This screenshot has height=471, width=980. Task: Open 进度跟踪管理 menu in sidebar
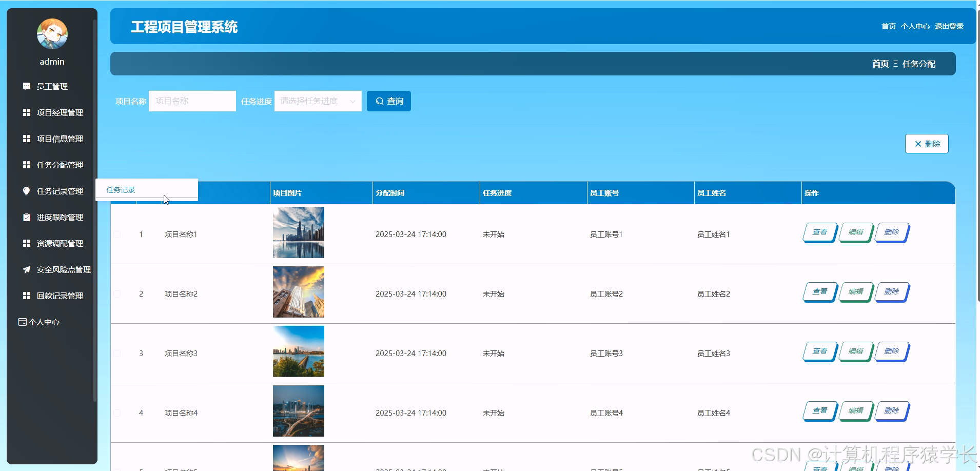pyautogui.click(x=52, y=217)
